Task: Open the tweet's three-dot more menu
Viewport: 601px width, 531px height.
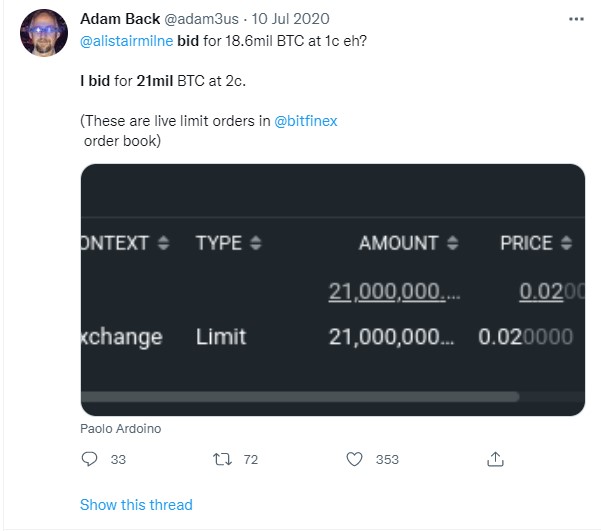Action: point(576,19)
